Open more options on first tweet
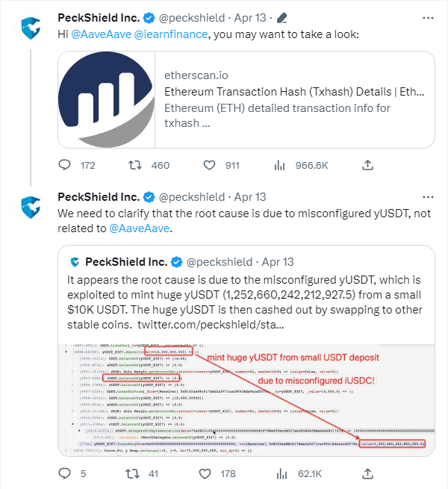 pos(428,18)
